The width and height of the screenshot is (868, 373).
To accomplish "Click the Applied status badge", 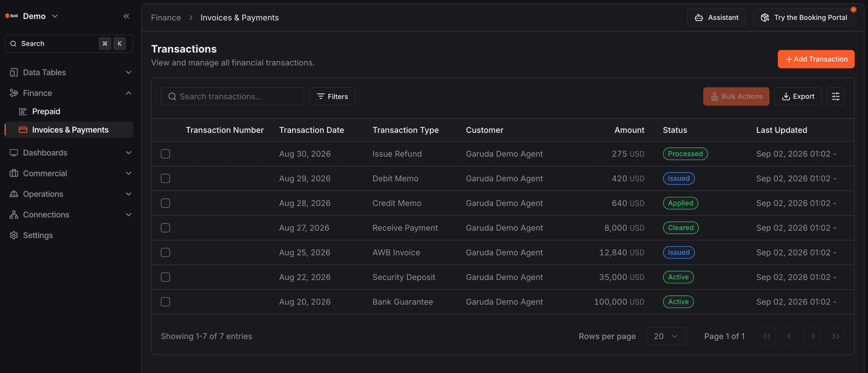I will coord(681,203).
